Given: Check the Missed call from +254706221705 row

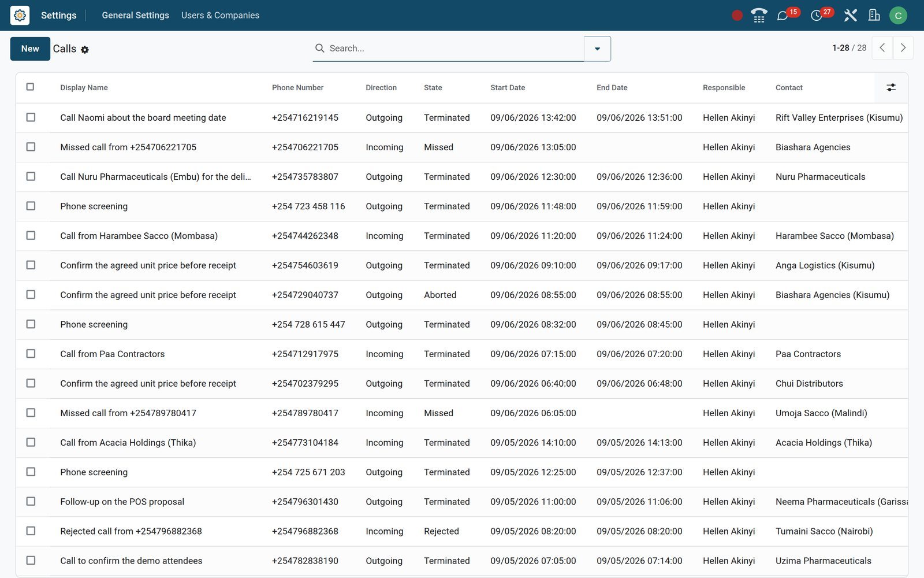Looking at the screenshot, I should 31,147.
